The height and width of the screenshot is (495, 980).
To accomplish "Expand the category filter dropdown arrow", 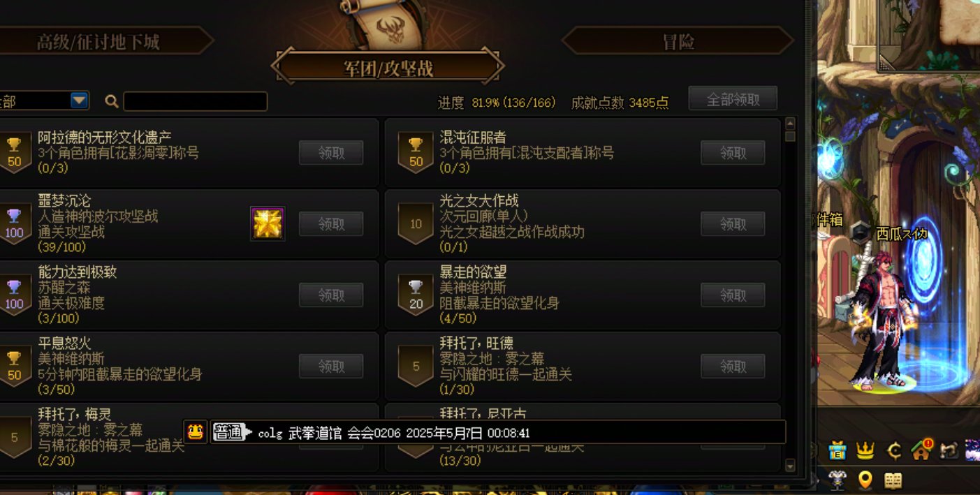I will pyautogui.click(x=80, y=101).
